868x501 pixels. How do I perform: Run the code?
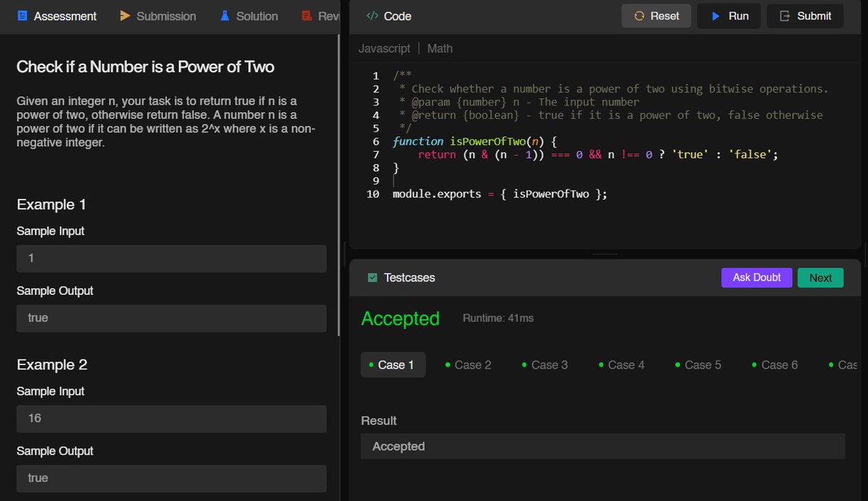click(x=729, y=16)
